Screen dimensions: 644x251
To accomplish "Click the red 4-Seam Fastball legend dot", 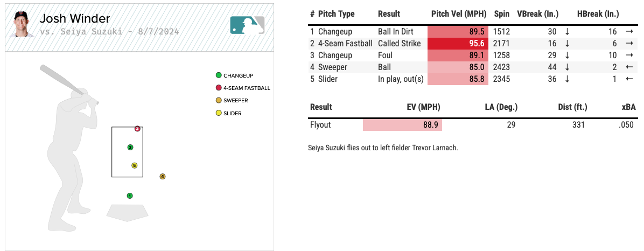I will pos(218,88).
